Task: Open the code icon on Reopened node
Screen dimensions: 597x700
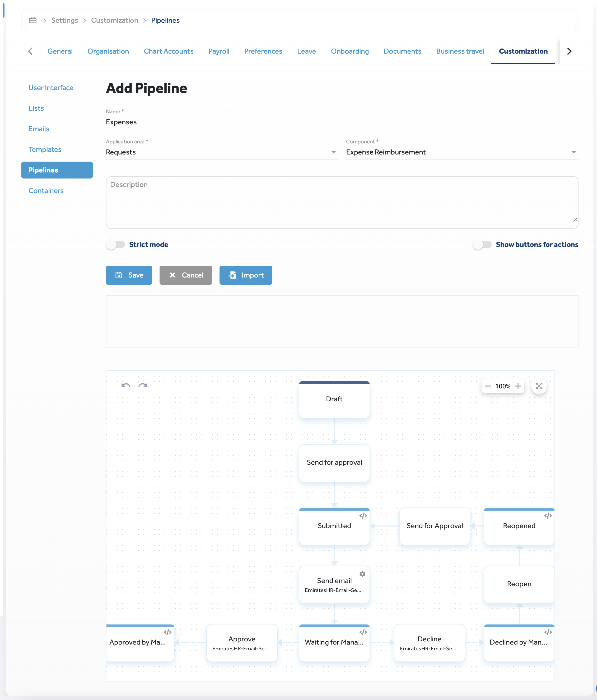Action: (548, 516)
